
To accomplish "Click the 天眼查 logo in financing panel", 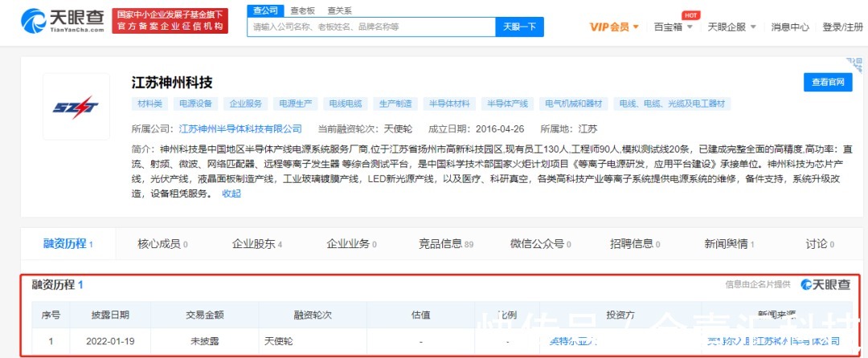I will coord(825,284).
